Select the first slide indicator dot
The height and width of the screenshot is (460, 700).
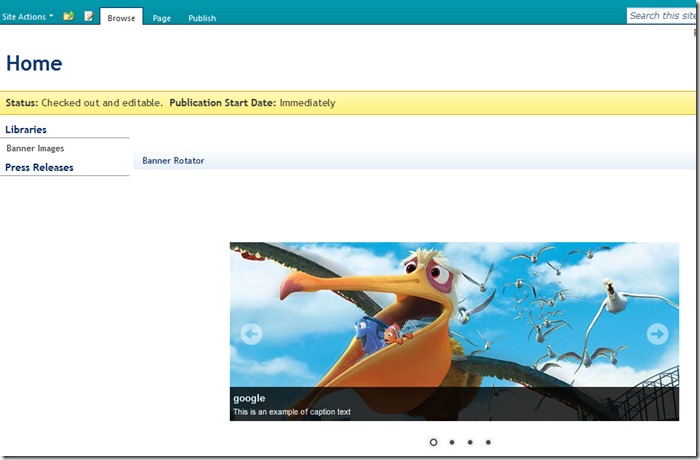(x=433, y=442)
